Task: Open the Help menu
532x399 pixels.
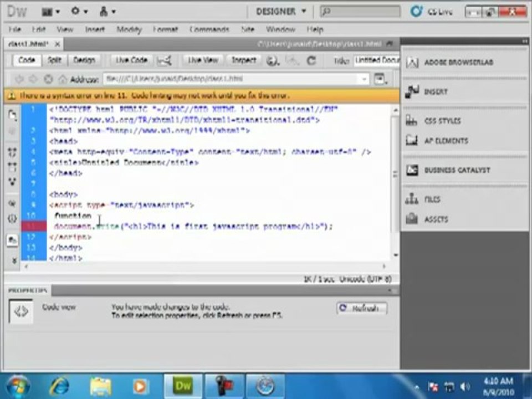Action: click(x=315, y=29)
